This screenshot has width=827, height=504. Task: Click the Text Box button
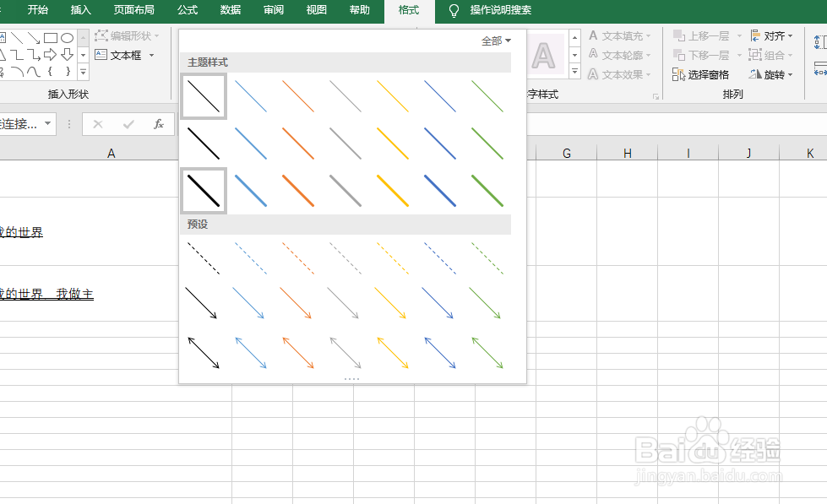coord(118,55)
